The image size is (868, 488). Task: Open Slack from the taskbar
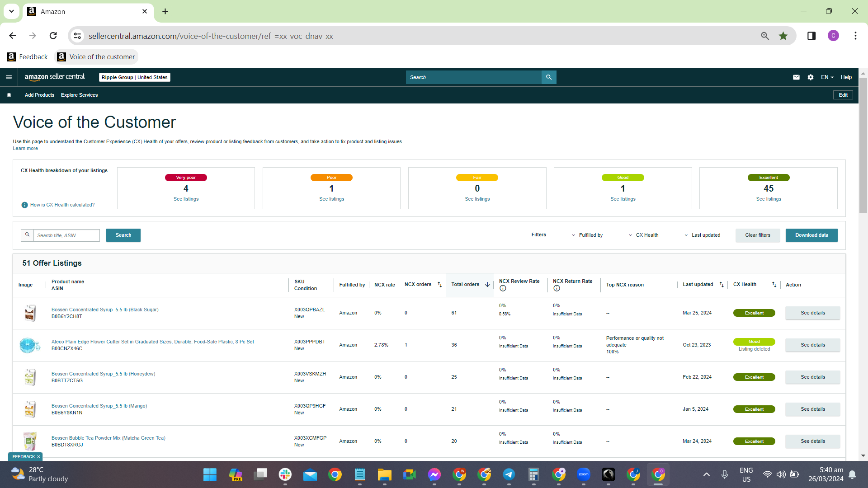[x=285, y=474]
